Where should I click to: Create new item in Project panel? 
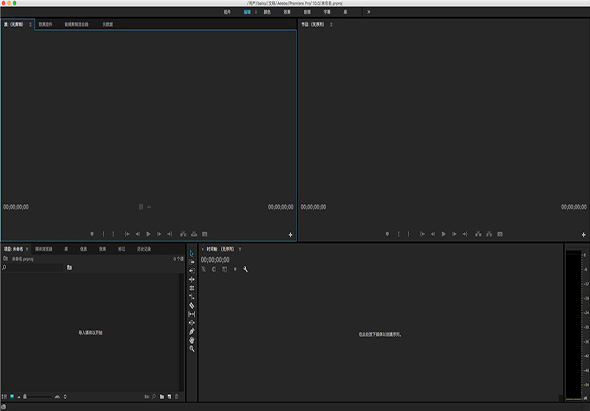(169, 397)
